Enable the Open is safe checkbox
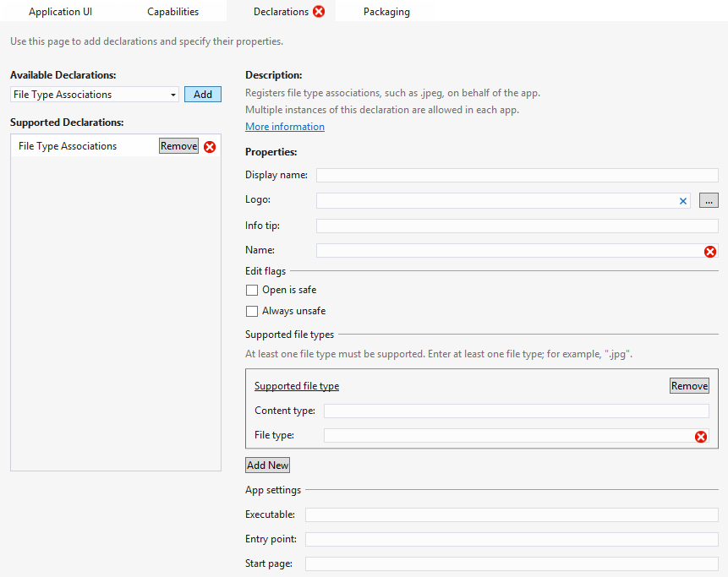728x577 pixels. pyautogui.click(x=252, y=290)
